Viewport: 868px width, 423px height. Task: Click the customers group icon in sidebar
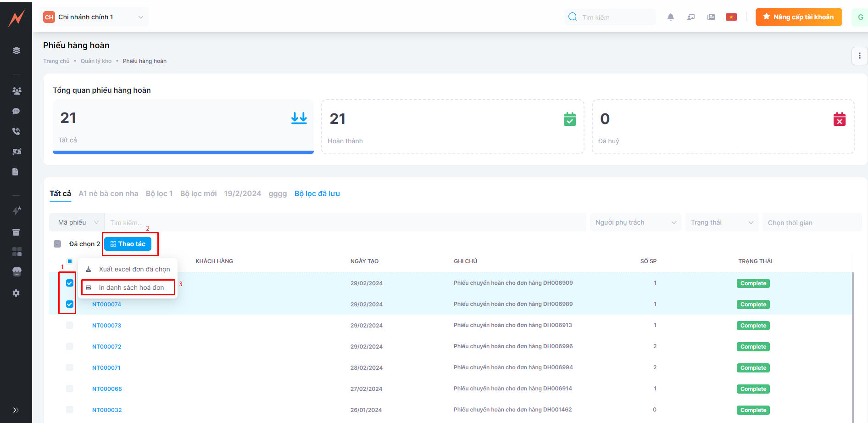click(17, 91)
